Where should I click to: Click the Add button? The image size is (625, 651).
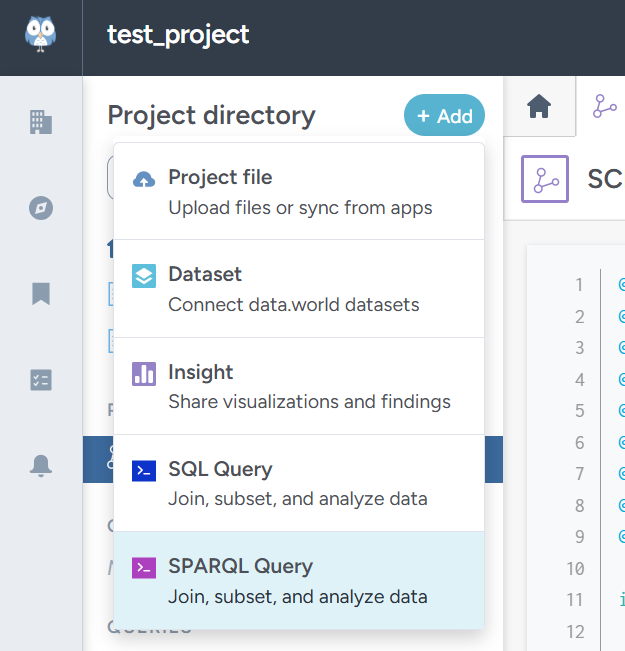coord(444,116)
